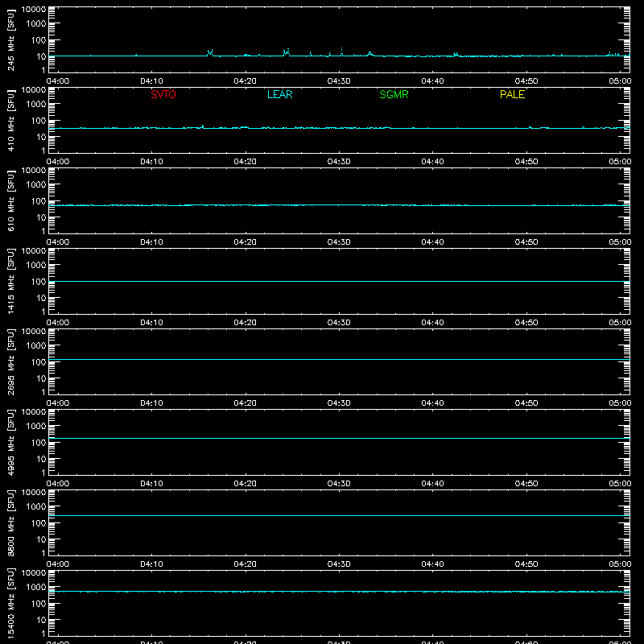Viewport: 644px width, 644px height.
Task: Click 04:30 label under the 1415 MHz plot
Action: 339,323
